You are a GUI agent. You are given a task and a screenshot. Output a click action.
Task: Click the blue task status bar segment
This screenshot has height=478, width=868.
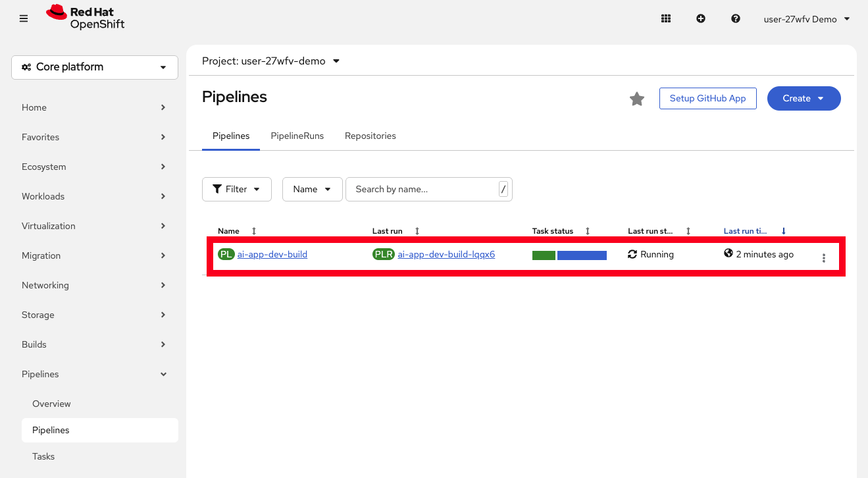click(582, 255)
